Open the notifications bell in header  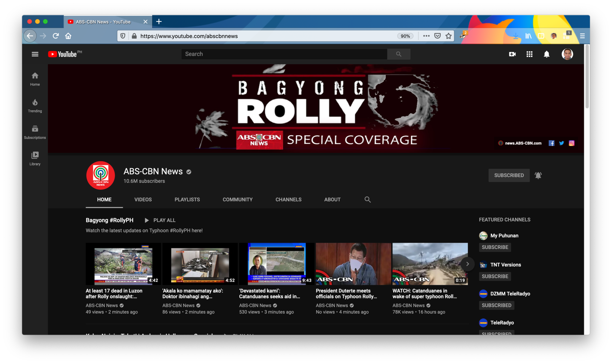(547, 54)
